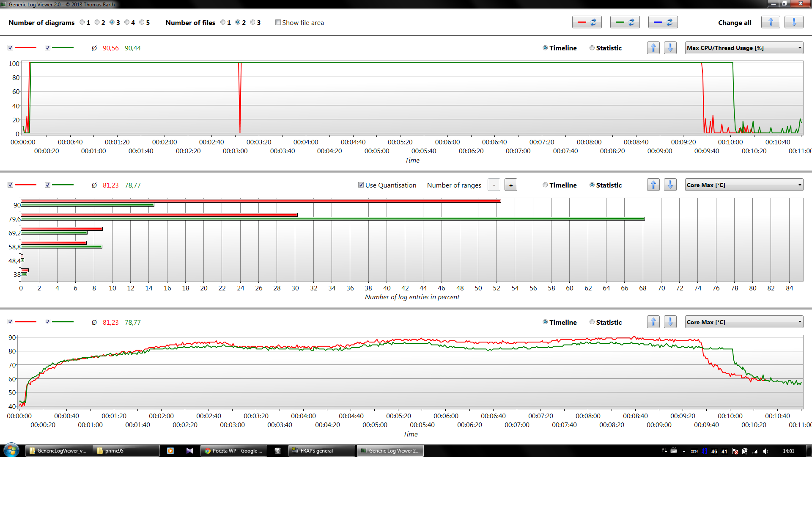Select 3 diagrams radio button

(x=112, y=22)
